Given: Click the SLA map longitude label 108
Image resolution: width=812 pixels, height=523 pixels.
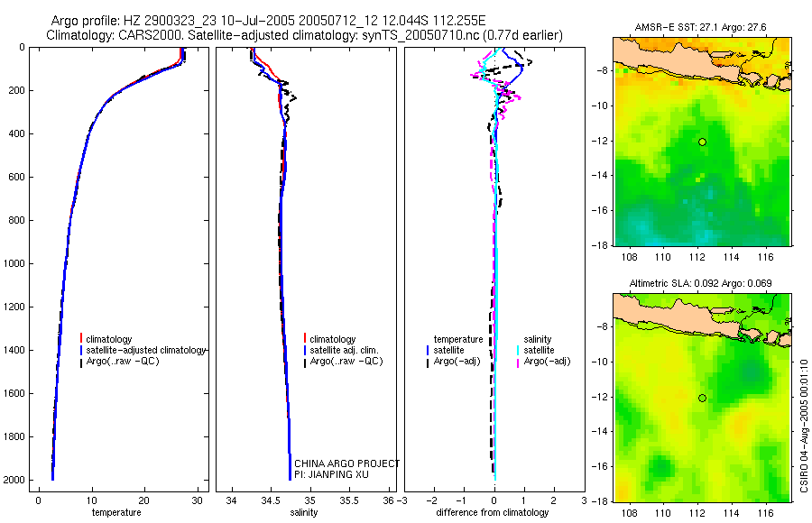Looking at the screenshot, I should click(629, 513).
